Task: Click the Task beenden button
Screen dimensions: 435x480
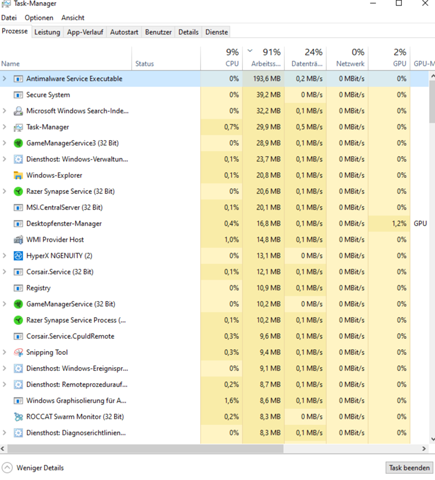Action: coord(409,468)
